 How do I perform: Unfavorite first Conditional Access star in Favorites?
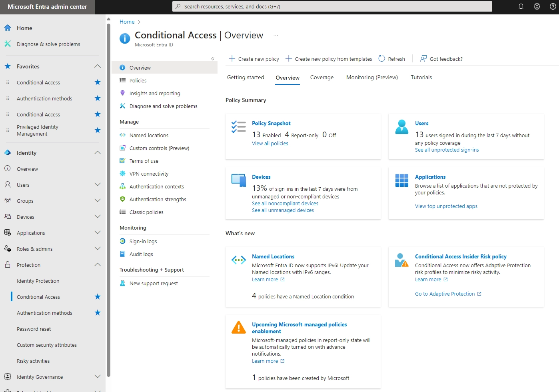pyautogui.click(x=98, y=82)
